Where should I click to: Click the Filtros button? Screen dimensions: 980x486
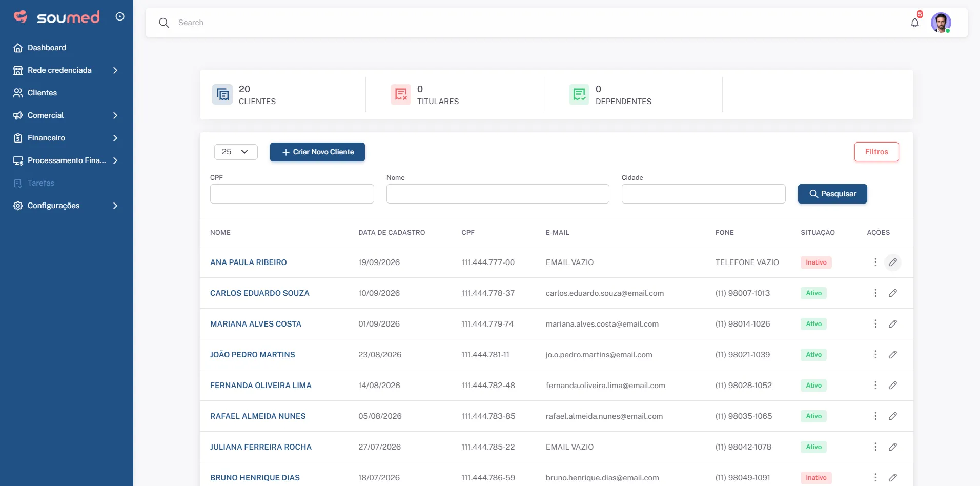click(876, 152)
